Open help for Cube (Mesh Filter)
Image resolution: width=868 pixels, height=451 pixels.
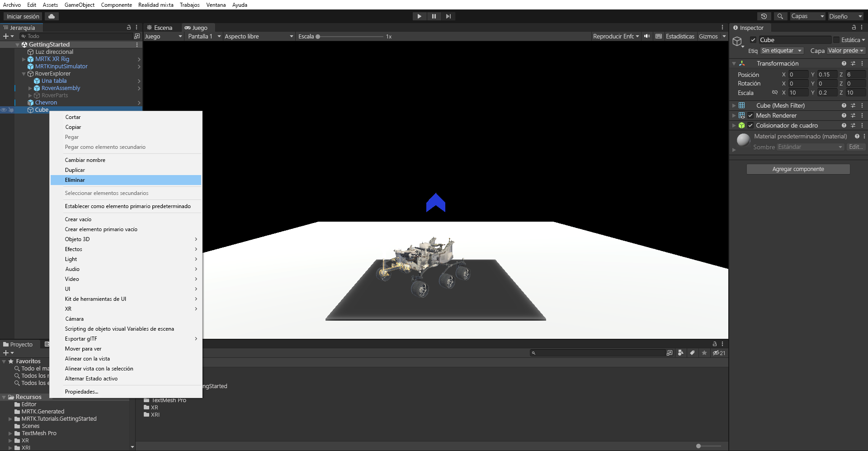click(x=844, y=105)
